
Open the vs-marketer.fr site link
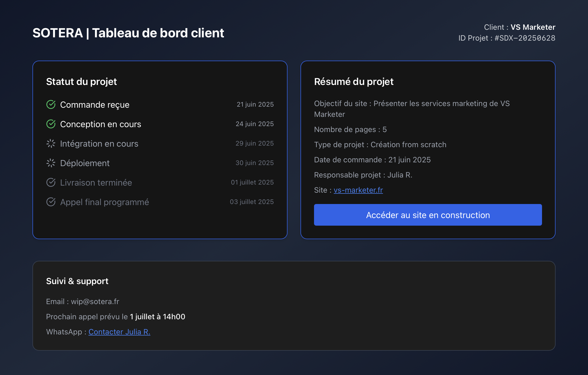pos(358,190)
